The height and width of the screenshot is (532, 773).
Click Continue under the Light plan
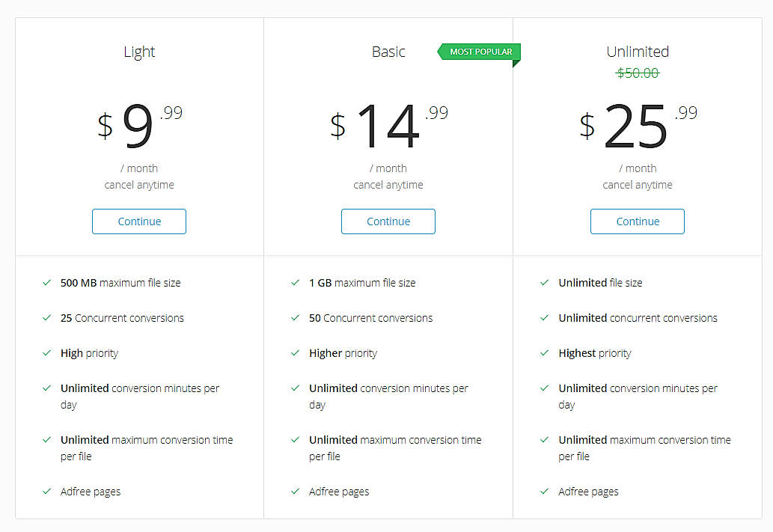pos(139,221)
